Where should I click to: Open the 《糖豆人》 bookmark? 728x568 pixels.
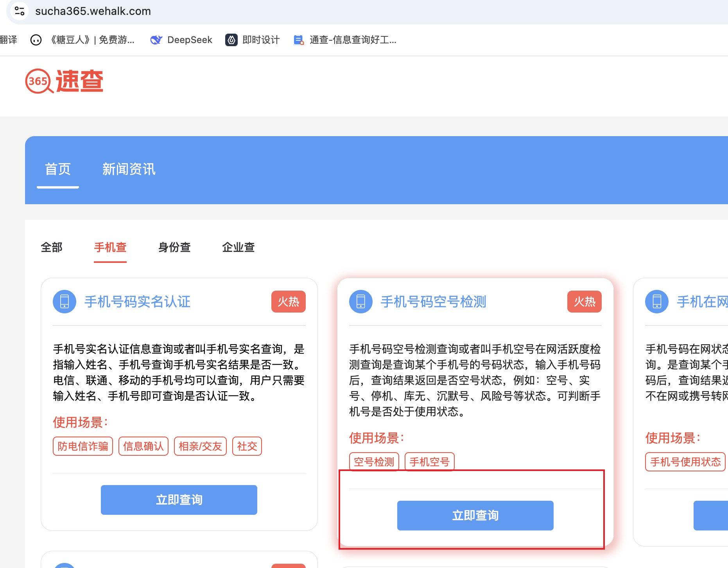point(83,40)
